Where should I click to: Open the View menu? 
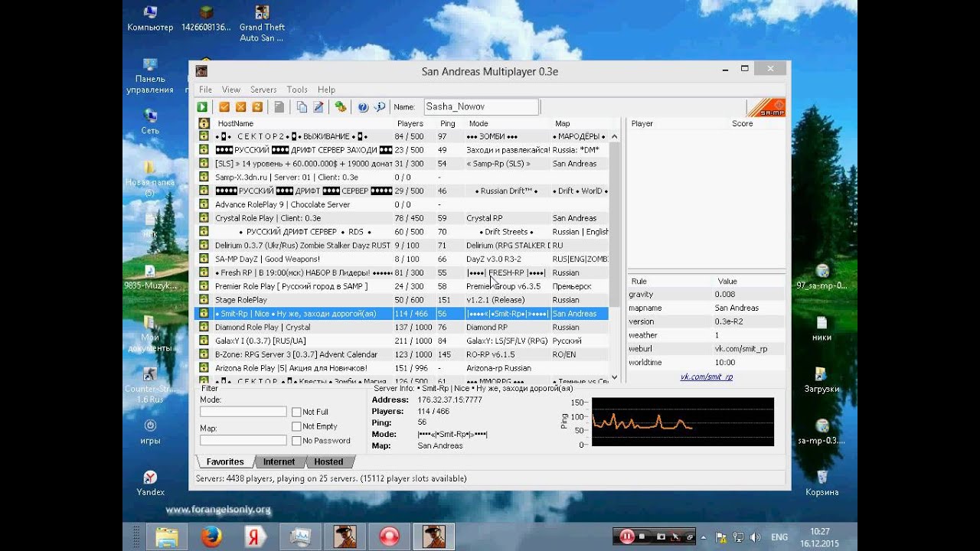click(x=231, y=90)
